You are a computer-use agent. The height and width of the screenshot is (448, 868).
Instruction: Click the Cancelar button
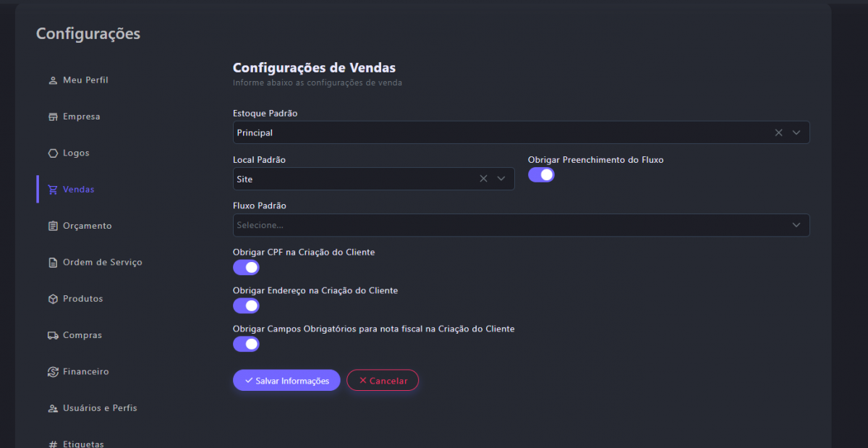(383, 381)
